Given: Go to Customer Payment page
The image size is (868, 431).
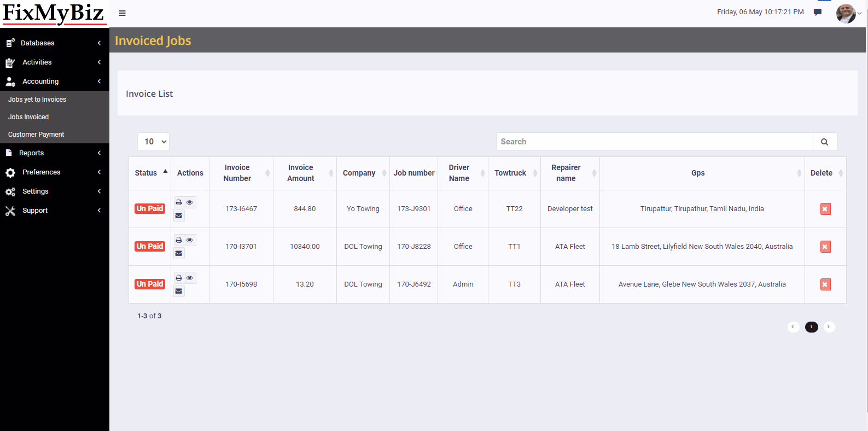Looking at the screenshot, I should [x=36, y=135].
